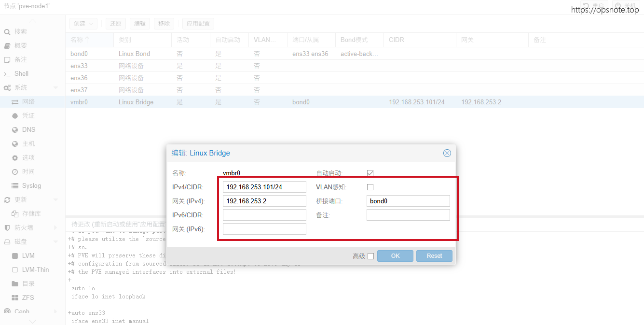Open the LVM-Thin sidebar item
644x325 pixels.
pos(35,270)
